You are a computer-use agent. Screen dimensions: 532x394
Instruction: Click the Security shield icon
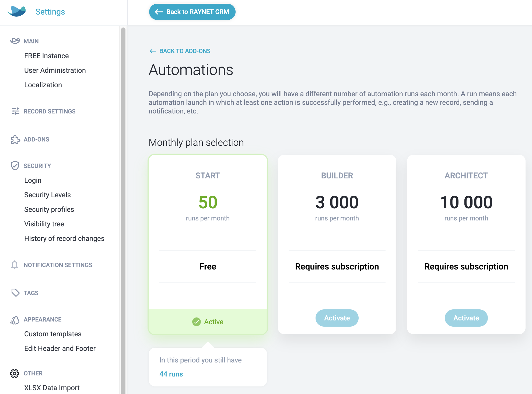point(15,165)
